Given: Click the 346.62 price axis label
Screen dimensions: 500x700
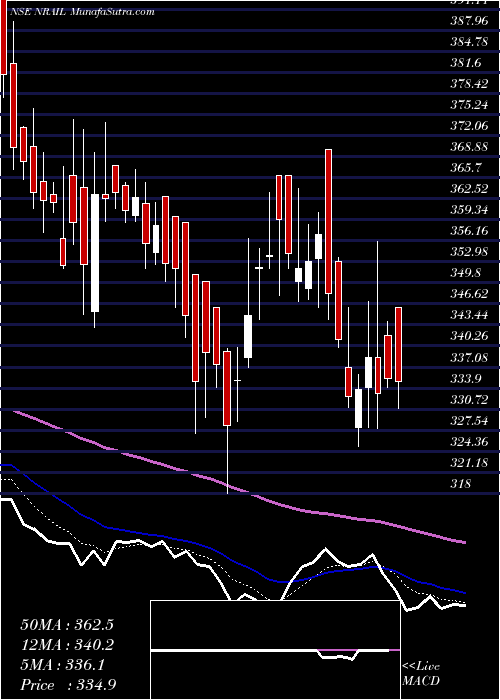Looking at the screenshot, I should [467, 294].
